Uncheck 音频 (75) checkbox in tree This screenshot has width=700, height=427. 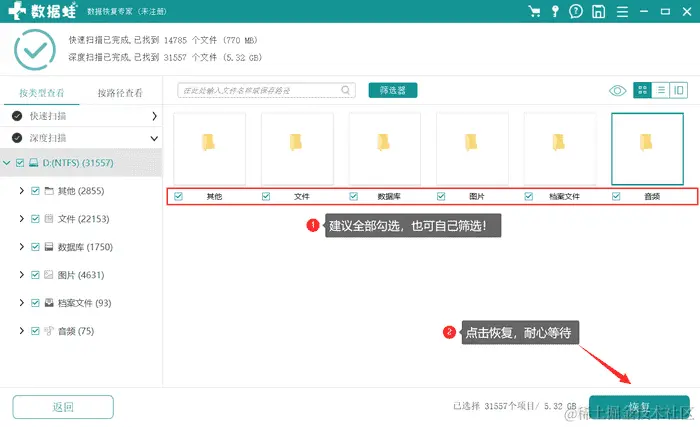click(x=35, y=331)
